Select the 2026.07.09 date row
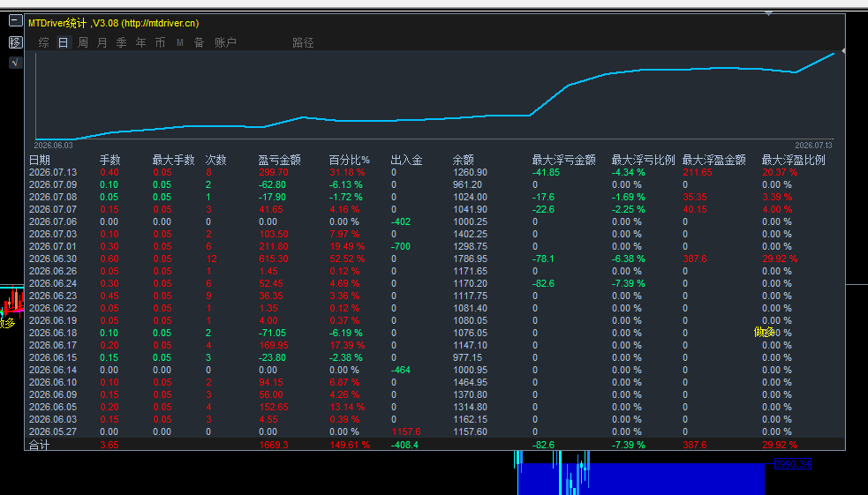Viewport: 868px width, 495px height. (53, 184)
